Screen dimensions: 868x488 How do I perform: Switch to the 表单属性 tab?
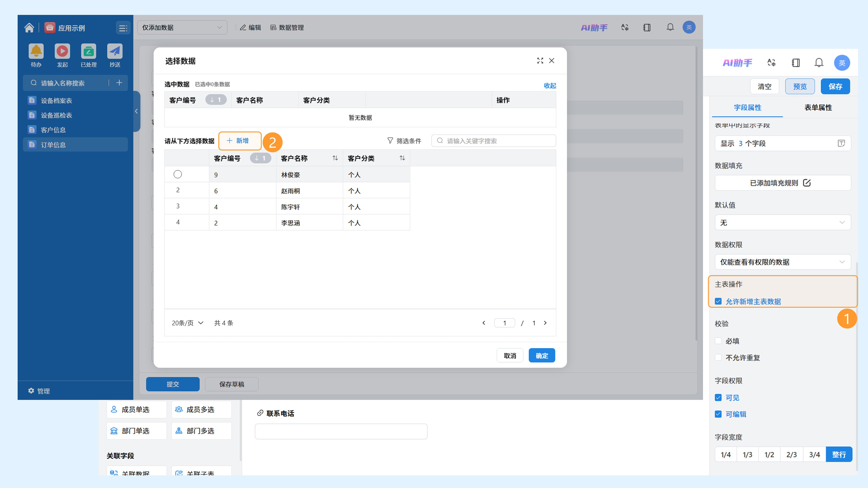(818, 108)
